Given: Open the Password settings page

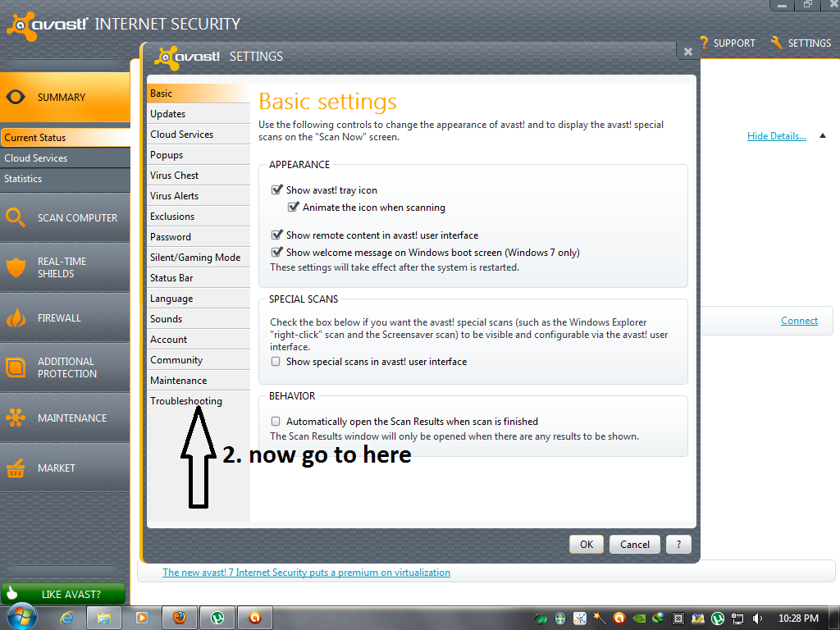Looking at the screenshot, I should tap(199, 237).
